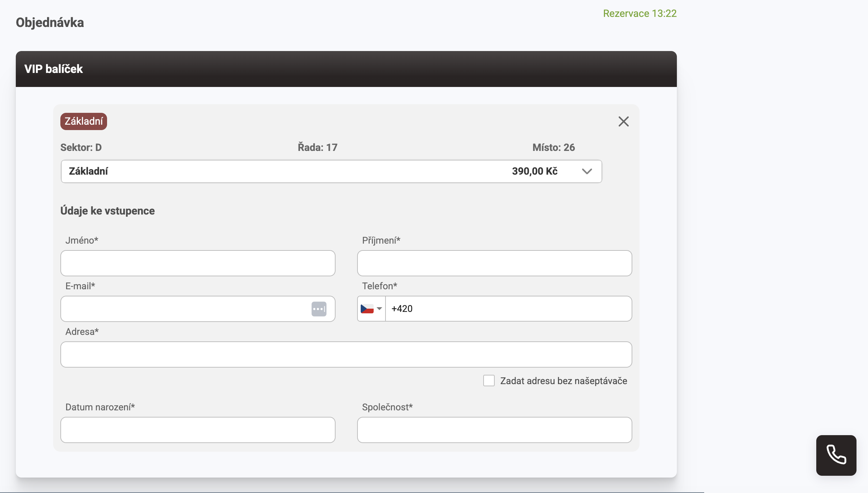868x493 pixels.
Task: Select the Adresa input field
Action: pos(346,354)
